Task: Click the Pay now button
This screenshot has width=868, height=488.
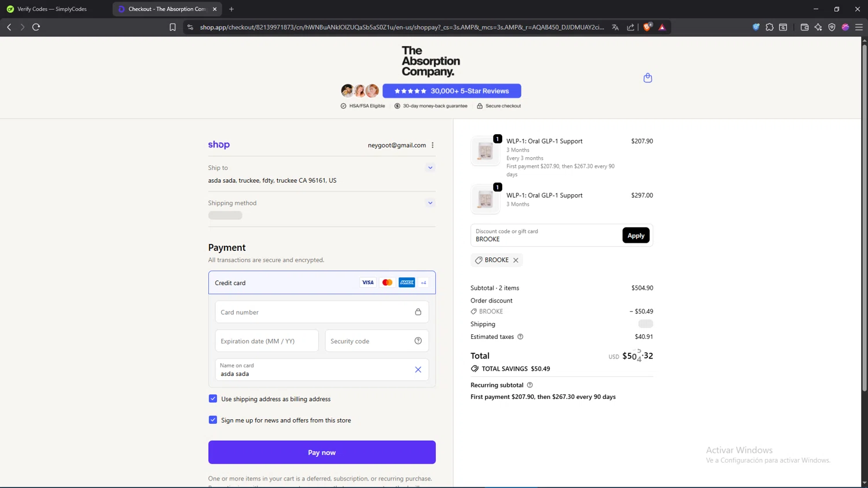Action: tap(322, 452)
